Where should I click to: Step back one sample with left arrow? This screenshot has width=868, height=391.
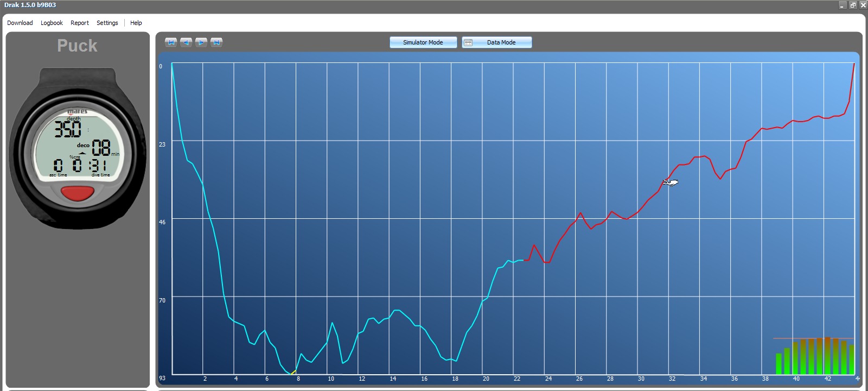(186, 42)
